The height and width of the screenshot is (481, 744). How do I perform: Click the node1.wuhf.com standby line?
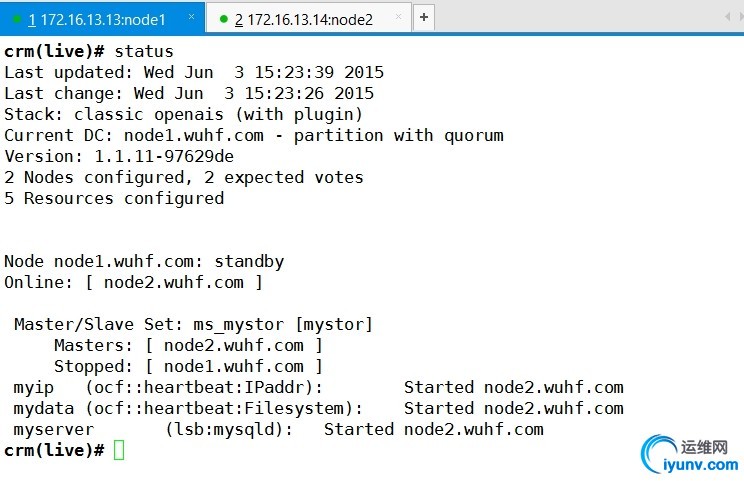[x=144, y=261]
